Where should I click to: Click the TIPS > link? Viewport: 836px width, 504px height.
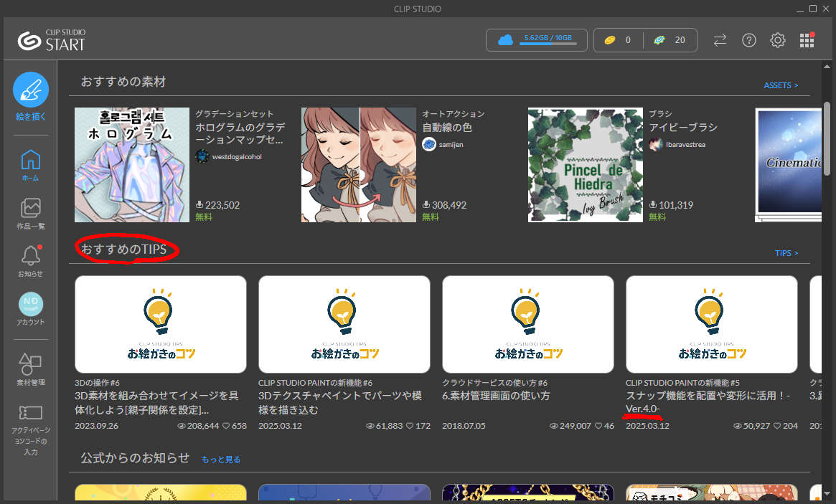click(x=786, y=253)
